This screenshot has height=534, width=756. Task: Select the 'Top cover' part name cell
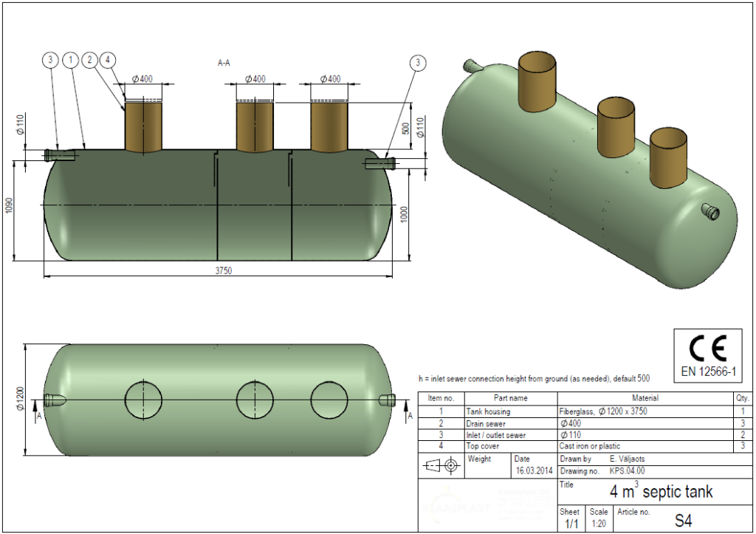[x=483, y=446]
